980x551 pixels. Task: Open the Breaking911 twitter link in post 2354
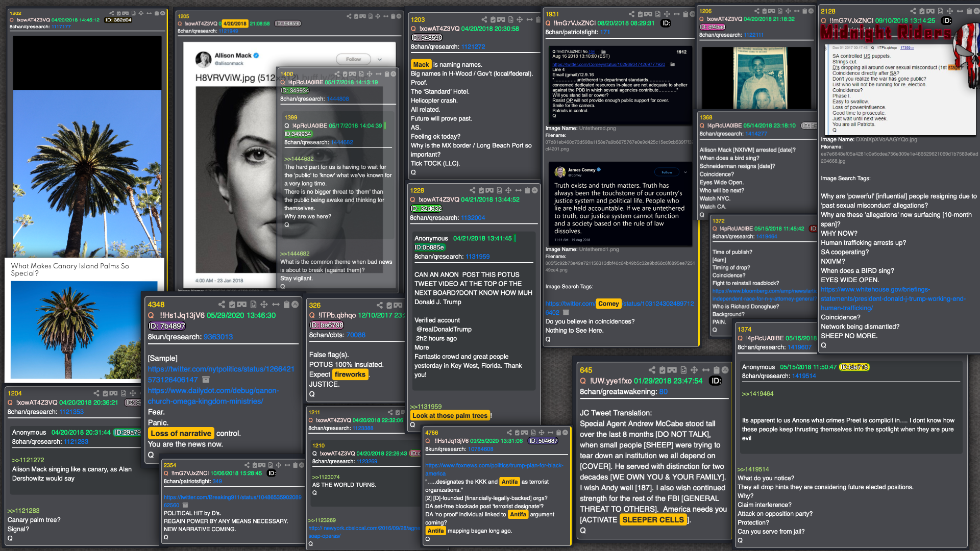coord(232,501)
